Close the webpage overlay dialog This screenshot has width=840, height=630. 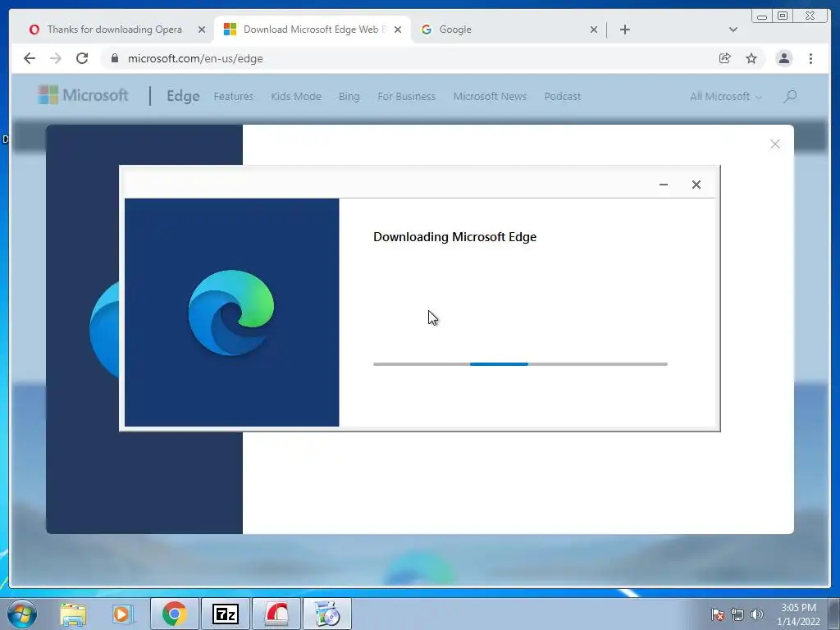(x=774, y=144)
